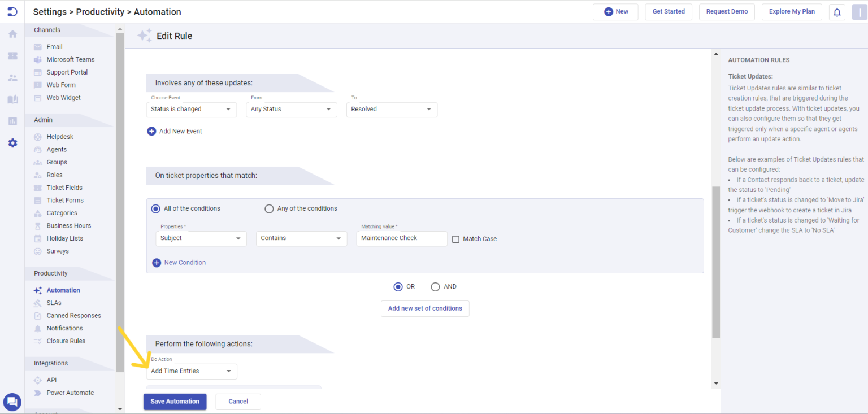Go to Canned Responses in the sidebar
Viewport: 868px width, 414px height.
click(74, 315)
